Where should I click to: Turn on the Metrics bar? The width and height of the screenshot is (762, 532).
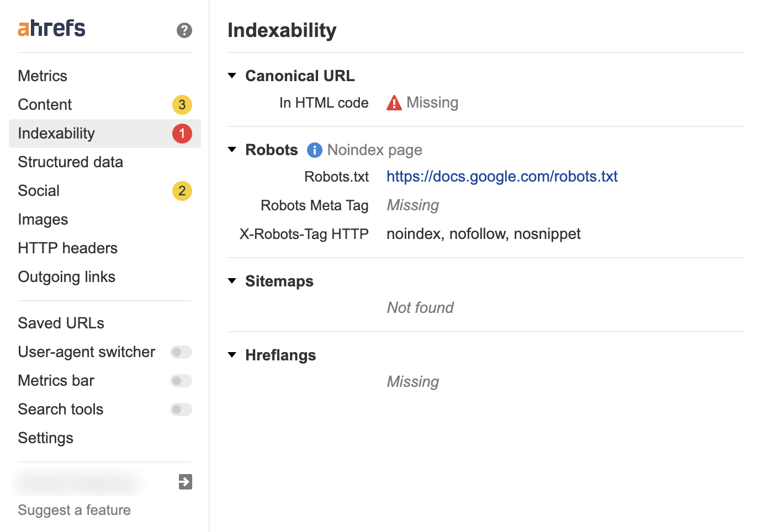pos(181,381)
